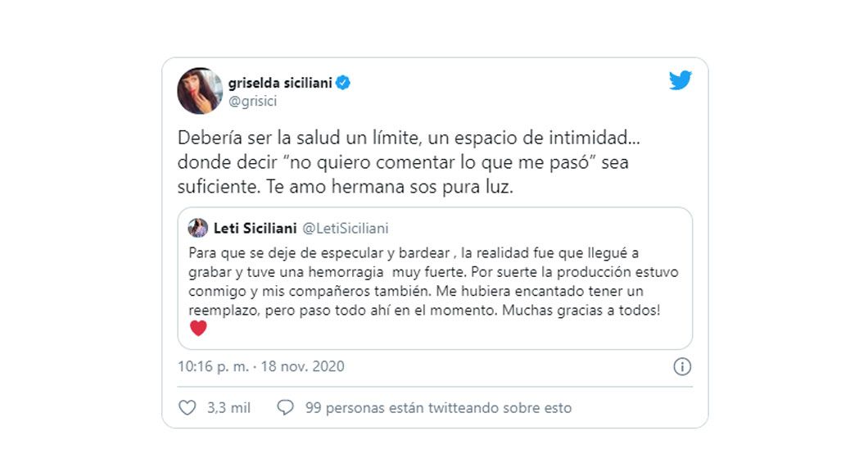Click the 10:16 p. m. time
The image size is (868, 472).
tap(213, 366)
